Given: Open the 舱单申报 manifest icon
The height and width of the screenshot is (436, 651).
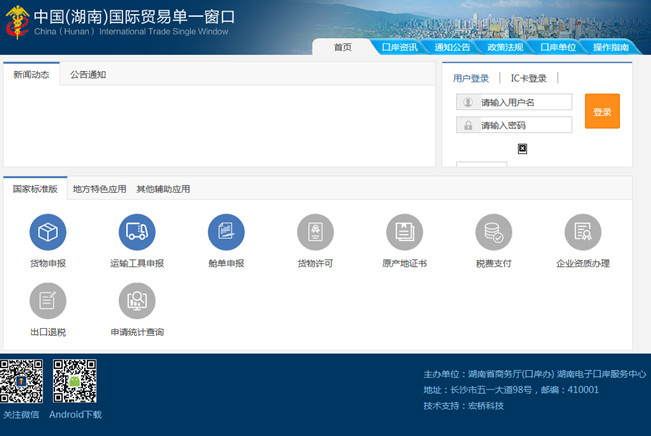Looking at the screenshot, I should click(226, 232).
